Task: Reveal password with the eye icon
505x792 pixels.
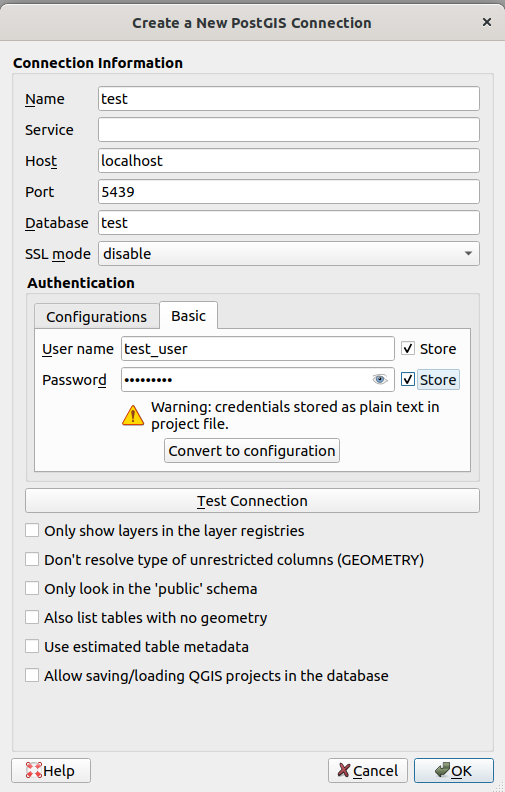Action: (x=380, y=379)
